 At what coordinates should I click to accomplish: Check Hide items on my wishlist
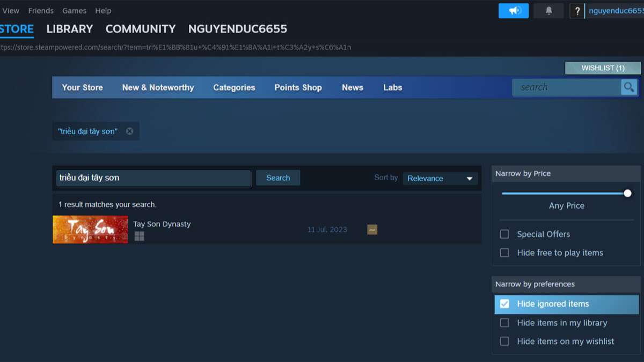coord(504,341)
